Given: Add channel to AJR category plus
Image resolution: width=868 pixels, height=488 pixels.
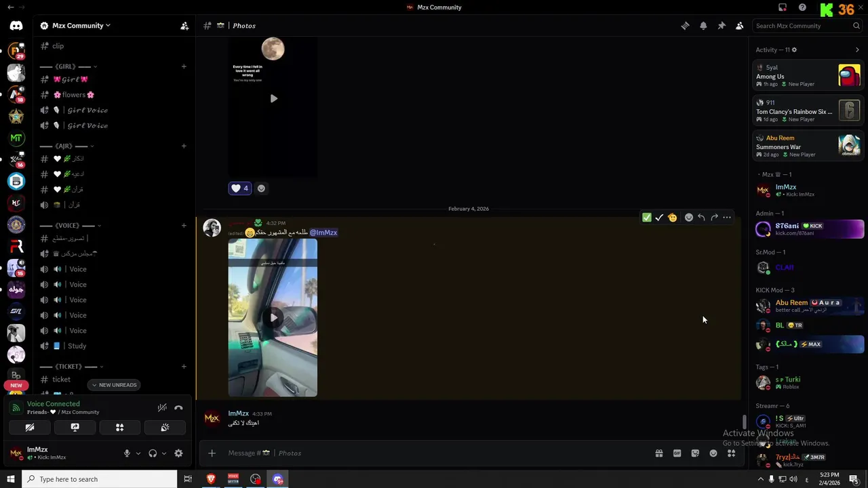Looking at the screenshot, I should (184, 146).
